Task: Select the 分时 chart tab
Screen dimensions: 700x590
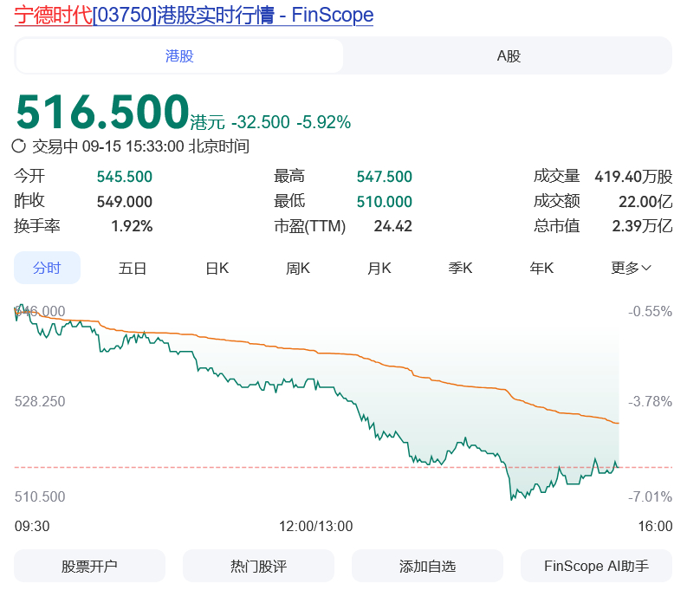Action: click(47, 268)
